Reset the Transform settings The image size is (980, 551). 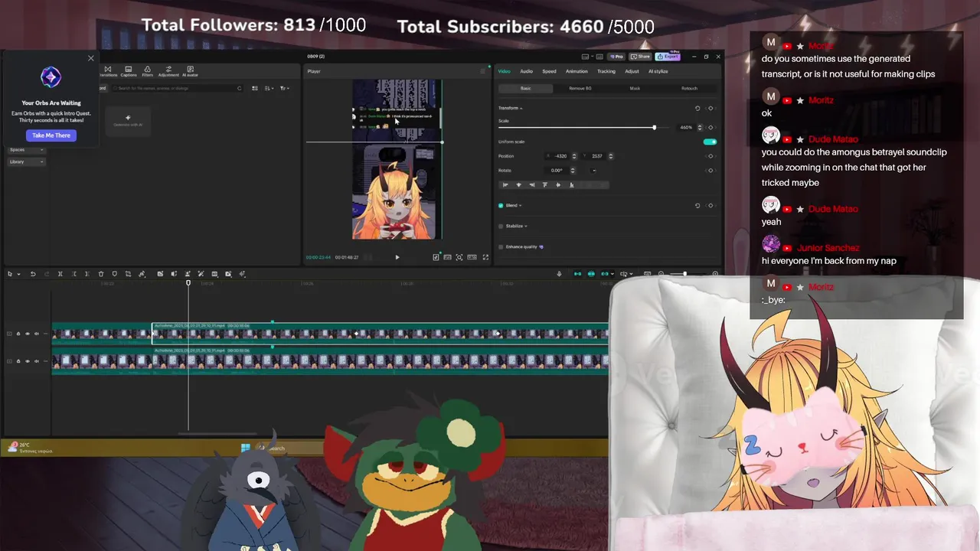coord(697,108)
